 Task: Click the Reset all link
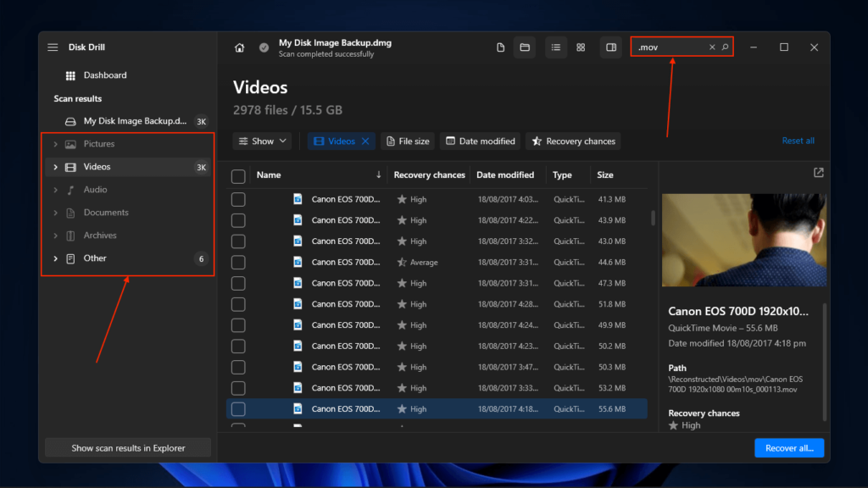798,141
